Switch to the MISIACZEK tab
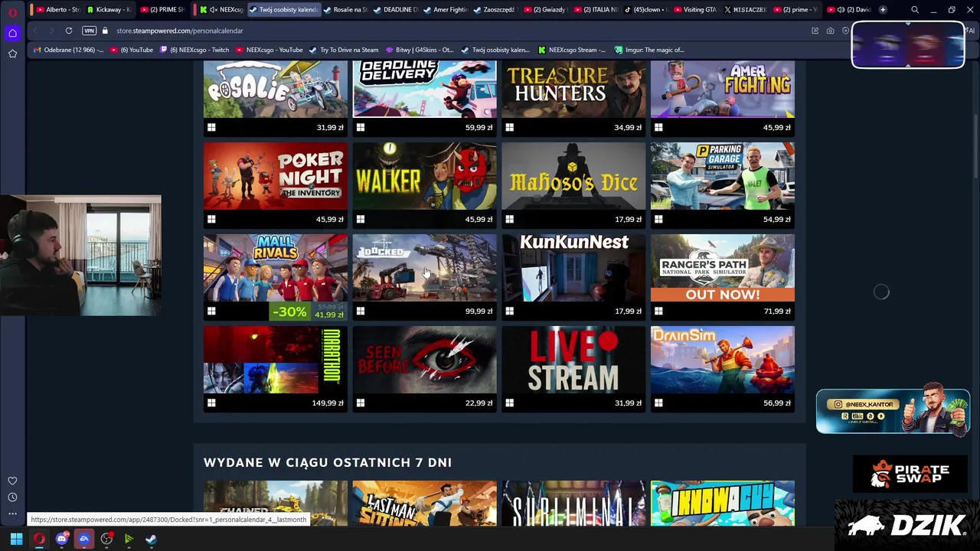 (744, 10)
